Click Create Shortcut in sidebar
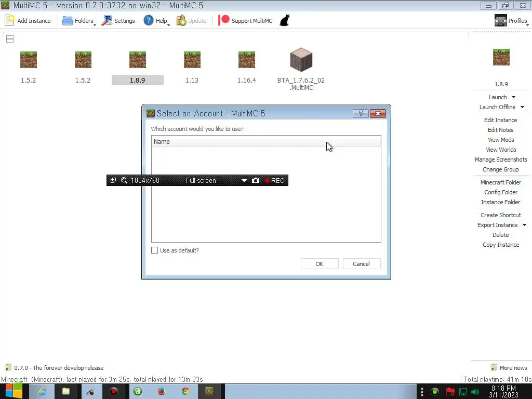Viewport: 532px width, 399px height. (x=500, y=215)
